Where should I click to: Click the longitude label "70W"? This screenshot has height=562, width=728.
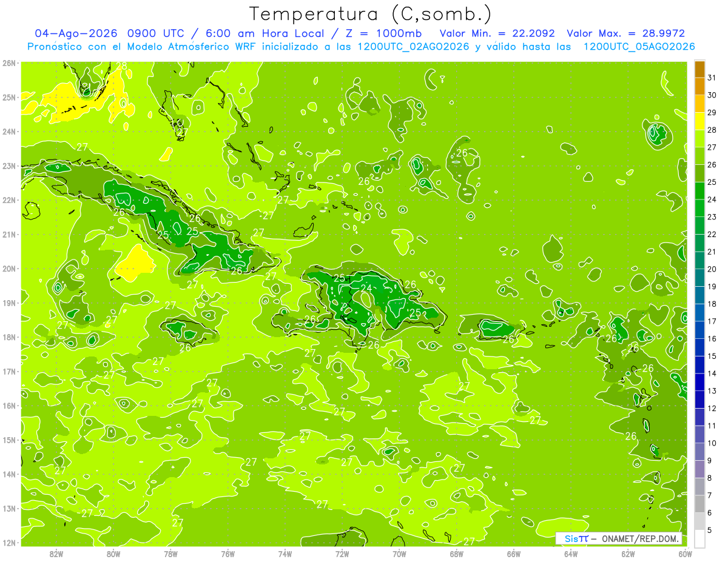pos(399,554)
